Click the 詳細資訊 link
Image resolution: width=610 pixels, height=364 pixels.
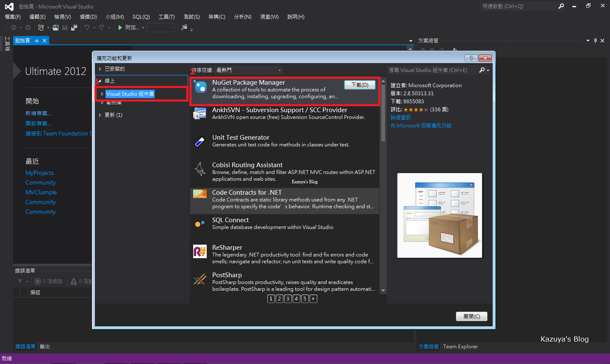(x=401, y=118)
